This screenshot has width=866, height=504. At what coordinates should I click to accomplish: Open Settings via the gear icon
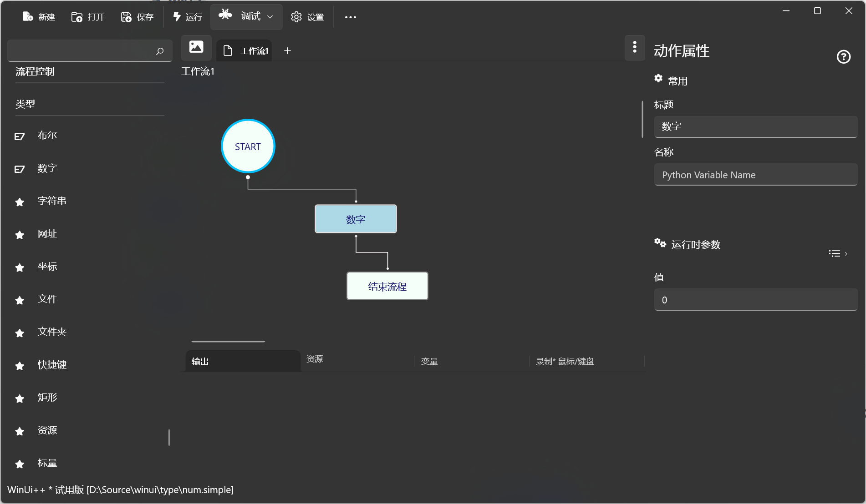[296, 17]
